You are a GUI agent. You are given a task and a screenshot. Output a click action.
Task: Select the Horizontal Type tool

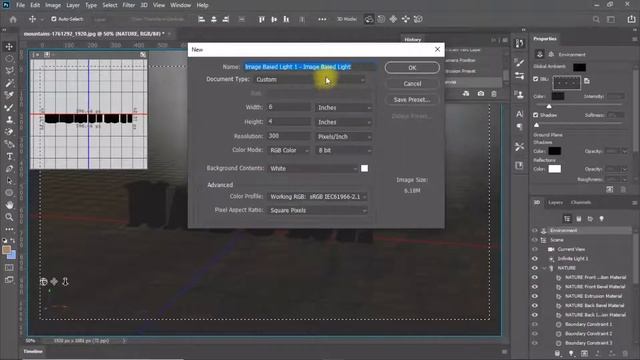(x=9, y=156)
